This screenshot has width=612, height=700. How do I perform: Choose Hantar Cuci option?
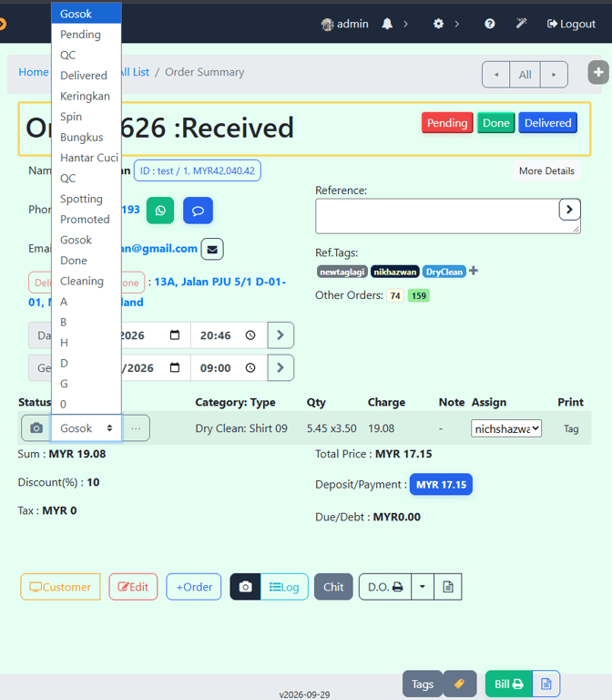(x=87, y=158)
